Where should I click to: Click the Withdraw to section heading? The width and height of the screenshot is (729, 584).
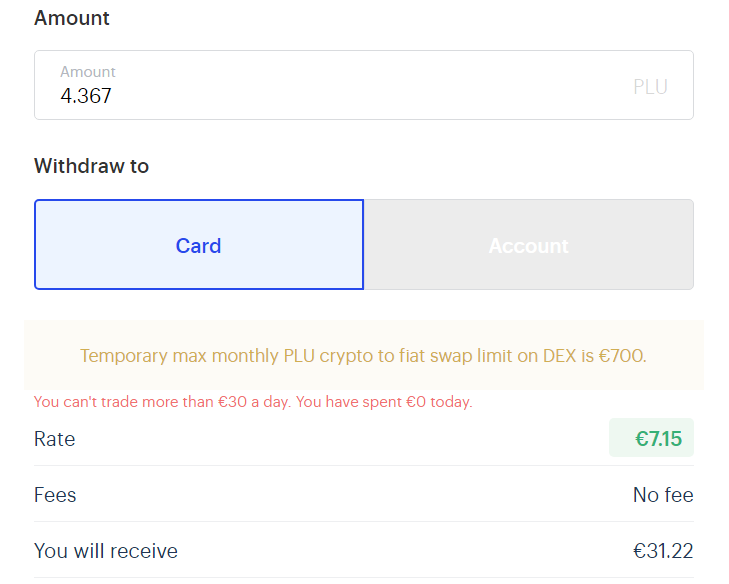(x=91, y=166)
